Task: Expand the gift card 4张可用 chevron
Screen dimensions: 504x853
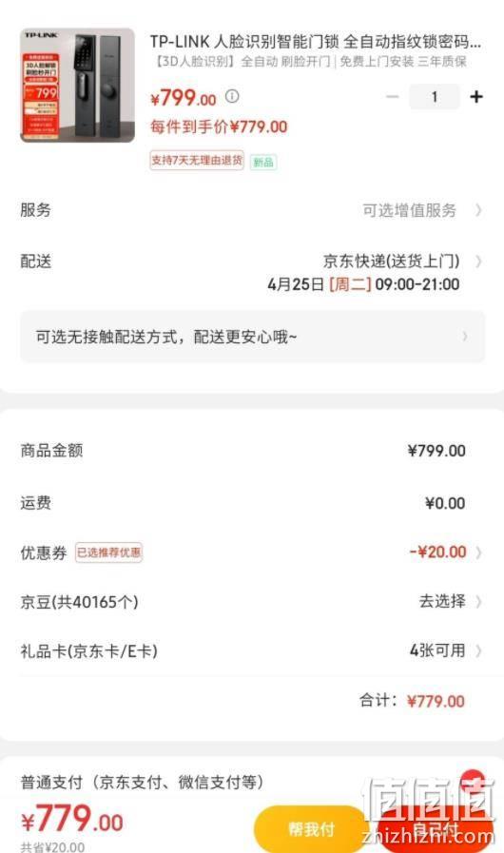Action: coord(478,650)
